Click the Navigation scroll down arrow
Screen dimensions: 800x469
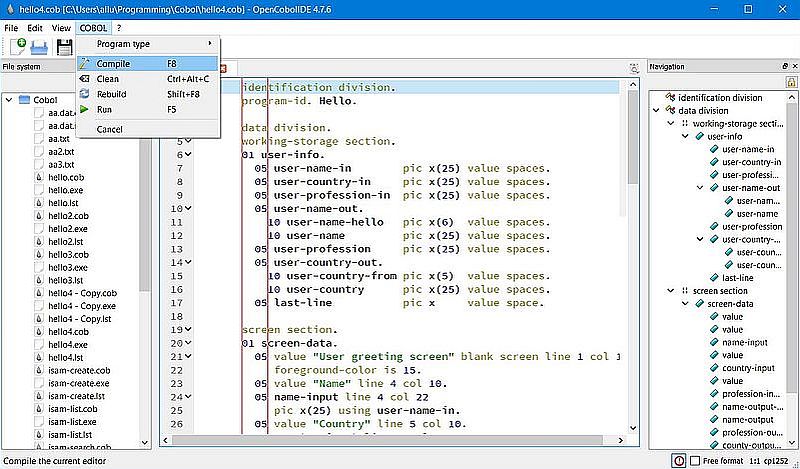pyautogui.click(x=792, y=443)
